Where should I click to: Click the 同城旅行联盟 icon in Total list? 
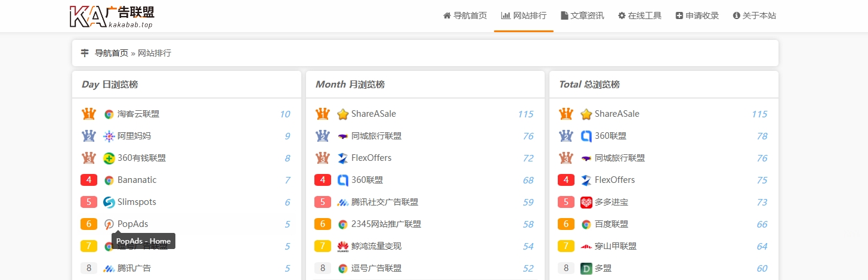tap(586, 158)
